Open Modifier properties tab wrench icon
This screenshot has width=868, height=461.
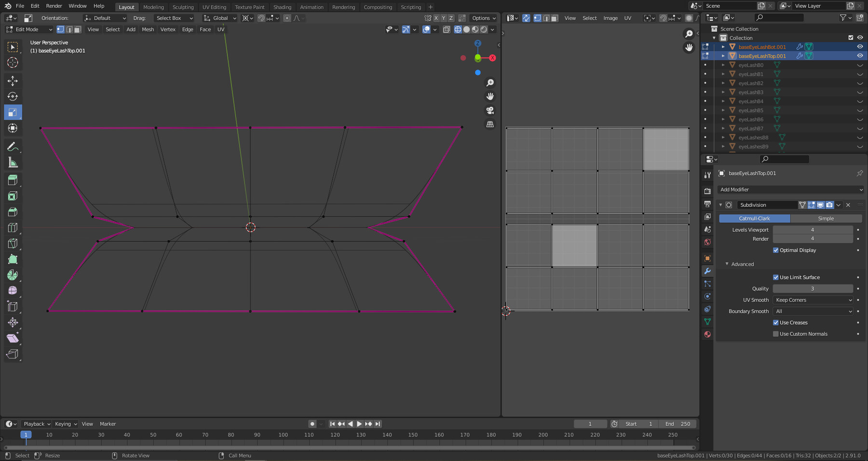(x=707, y=271)
